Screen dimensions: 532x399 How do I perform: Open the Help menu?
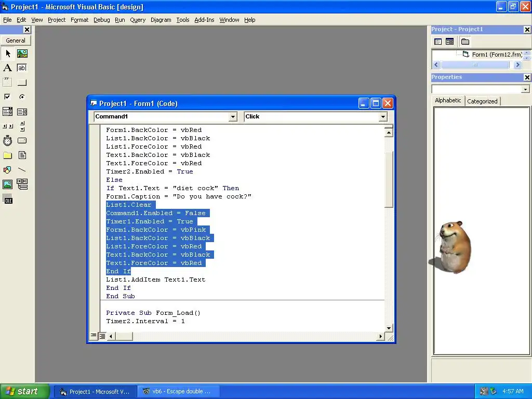pyautogui.click(x=250, y=20)
